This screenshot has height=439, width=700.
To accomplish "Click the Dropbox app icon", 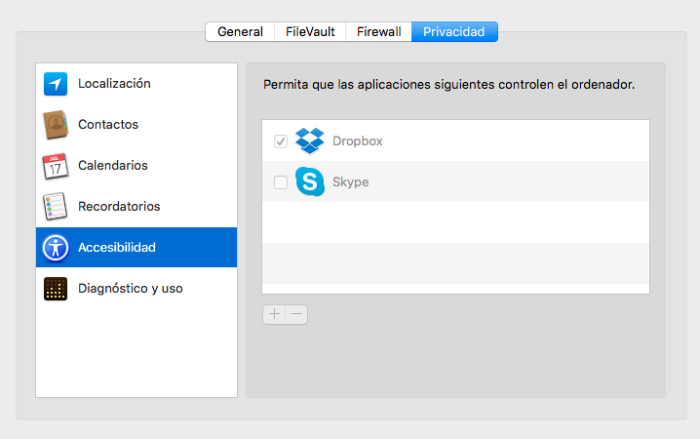I will coord(310,141).
